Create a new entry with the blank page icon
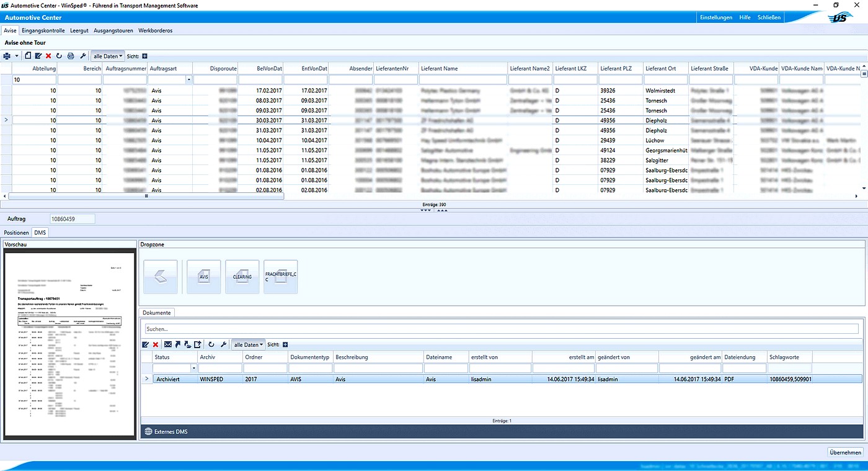Screen dimensions: 868x471 (x=29, y=56)
